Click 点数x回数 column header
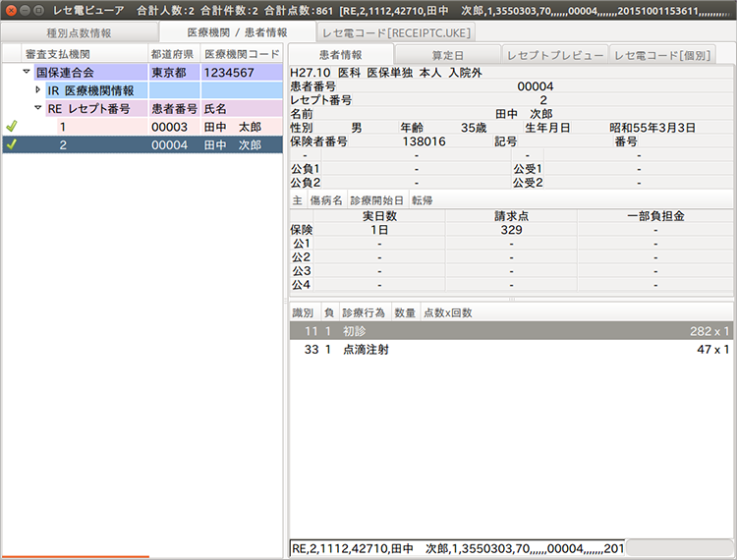The height and width of the screenshot is (560, 737). 447,312
